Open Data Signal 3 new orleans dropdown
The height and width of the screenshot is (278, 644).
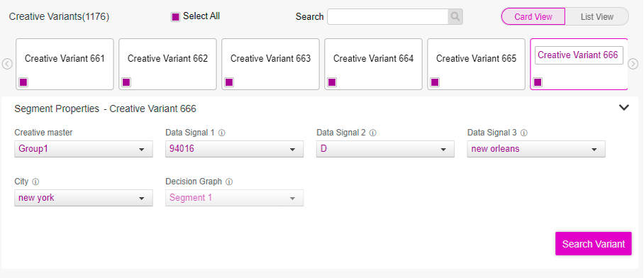coord(536,149)
